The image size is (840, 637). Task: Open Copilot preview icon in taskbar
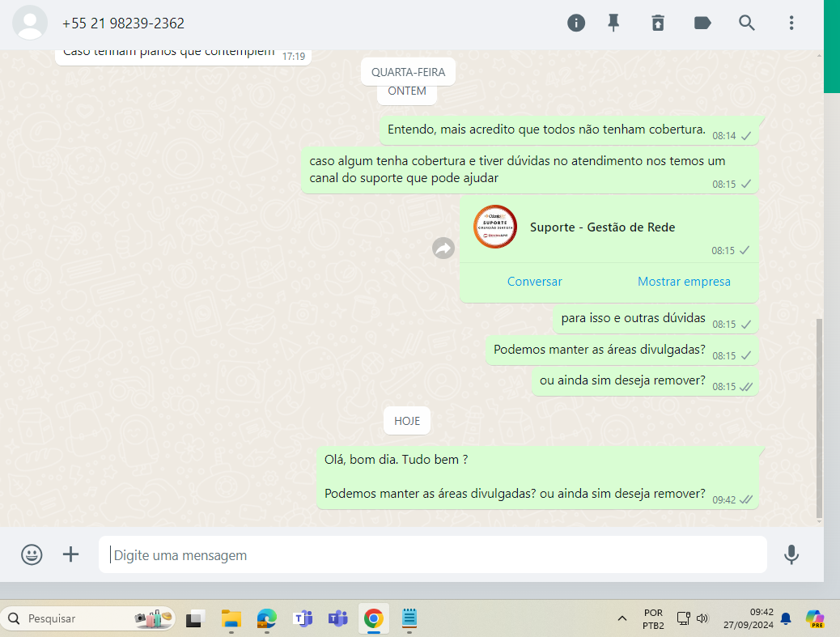click(815, 618)
